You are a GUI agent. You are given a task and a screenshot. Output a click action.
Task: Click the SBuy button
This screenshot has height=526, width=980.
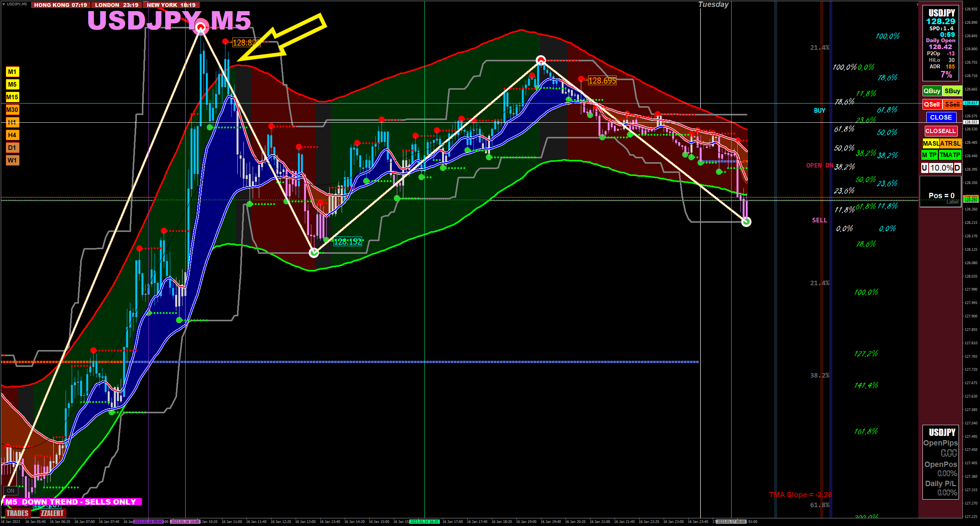[952, 91]
